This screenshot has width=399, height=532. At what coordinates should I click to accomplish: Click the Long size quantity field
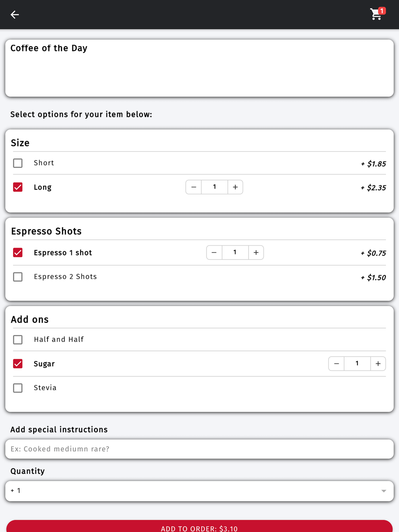(215, 187)
